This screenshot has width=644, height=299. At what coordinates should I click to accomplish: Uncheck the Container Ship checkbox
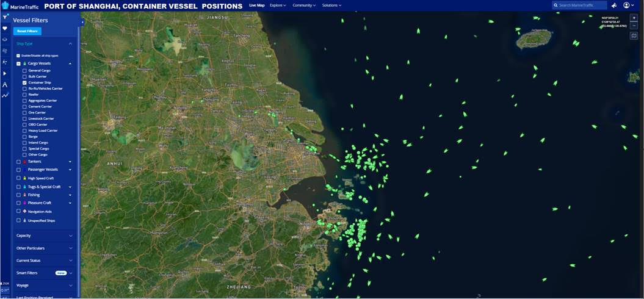pos(24,82)
